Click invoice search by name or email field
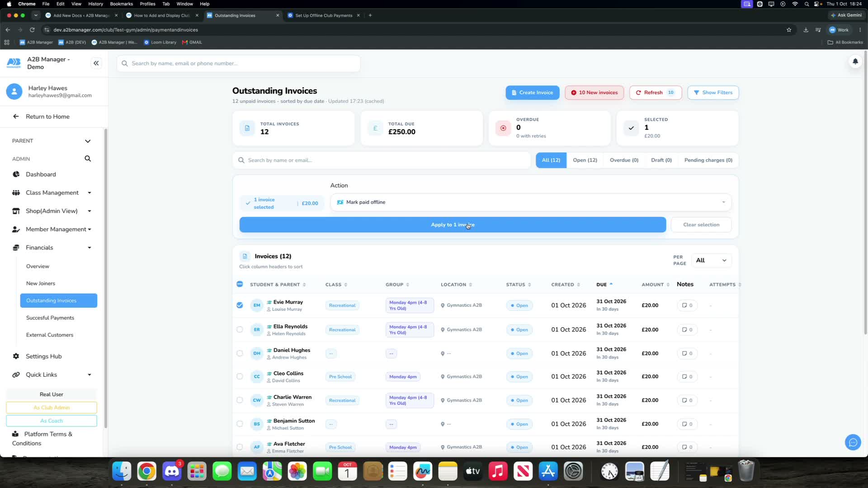The width and height of the screenshot is (868, 488). click(382, 160)
